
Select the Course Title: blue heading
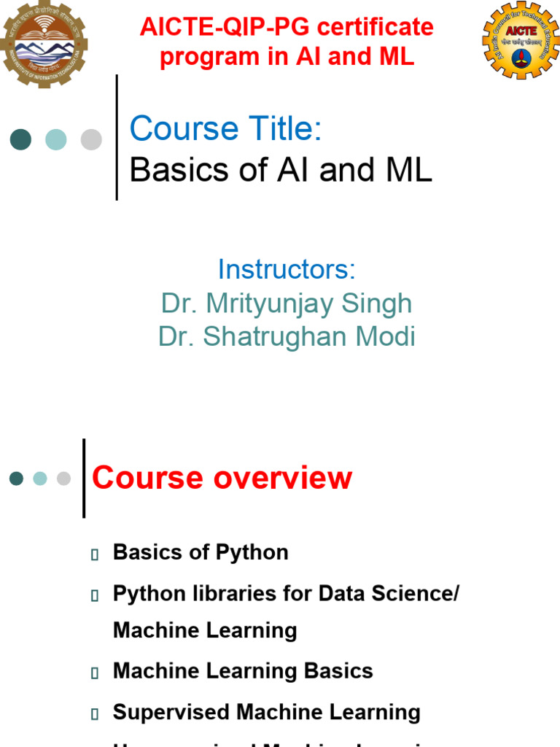pos(226,128)
